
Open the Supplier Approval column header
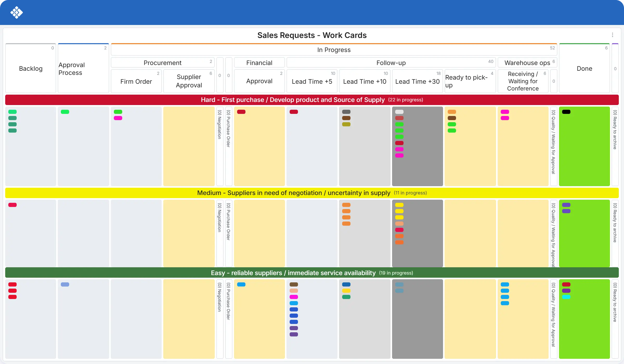click(x=189, y=81)
